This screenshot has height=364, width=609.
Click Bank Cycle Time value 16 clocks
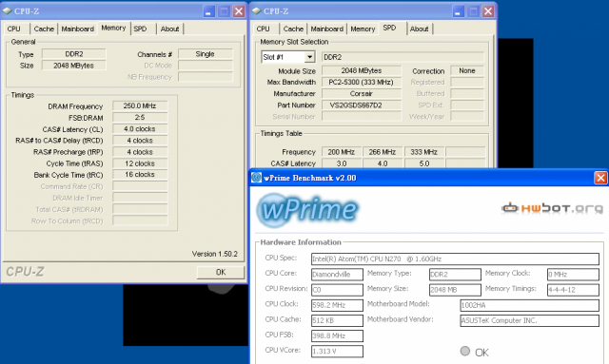click(x=140, y=175)
